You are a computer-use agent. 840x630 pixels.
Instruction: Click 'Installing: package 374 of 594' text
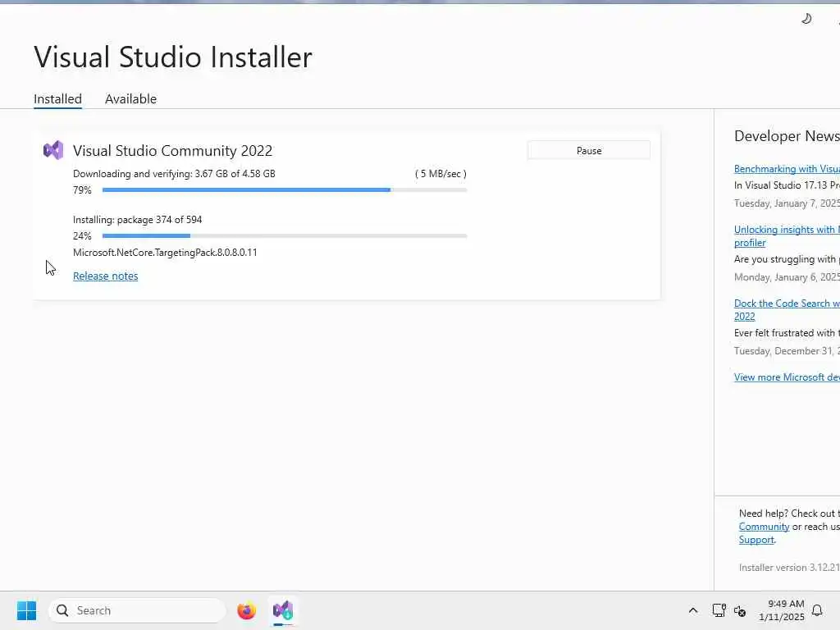(138, 220)
